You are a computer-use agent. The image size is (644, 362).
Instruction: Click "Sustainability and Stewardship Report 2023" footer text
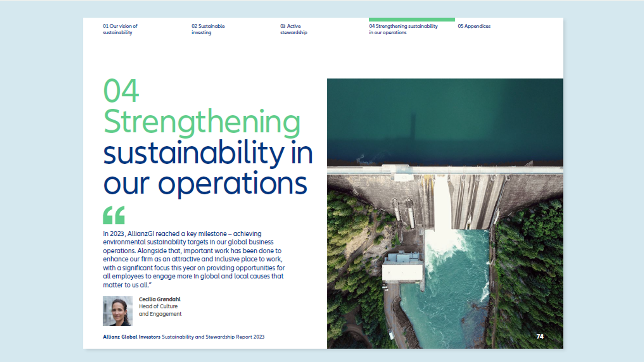(x=213, y=337)
